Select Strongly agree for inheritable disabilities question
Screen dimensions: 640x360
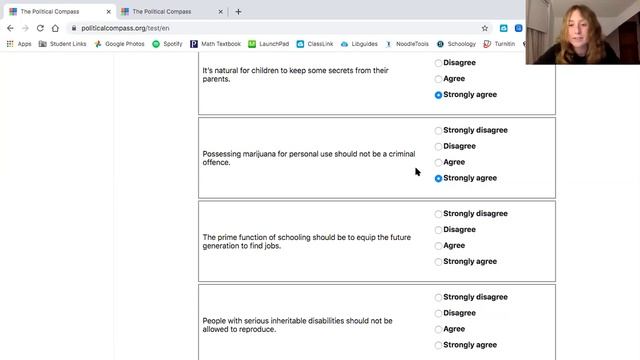point(438,345)
